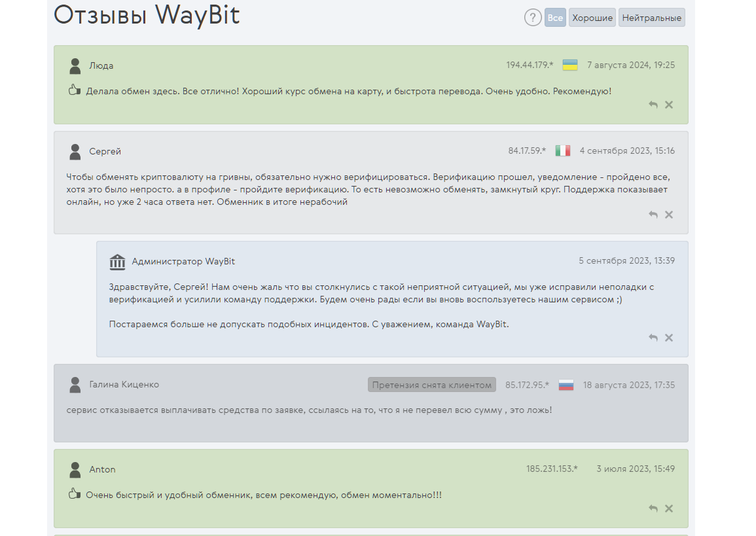
Task: Click the author name Галина Киценко
Action: pos(124,385)
